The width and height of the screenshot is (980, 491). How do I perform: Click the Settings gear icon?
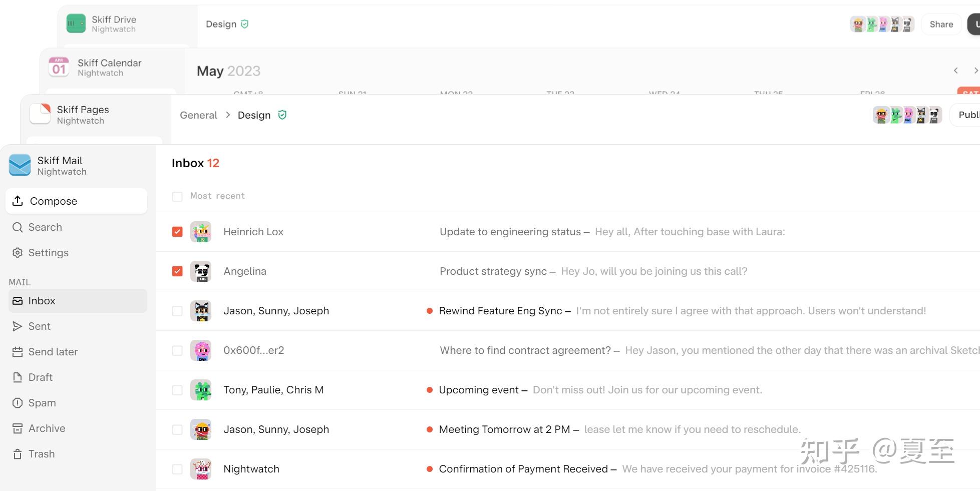click(18, 253)
